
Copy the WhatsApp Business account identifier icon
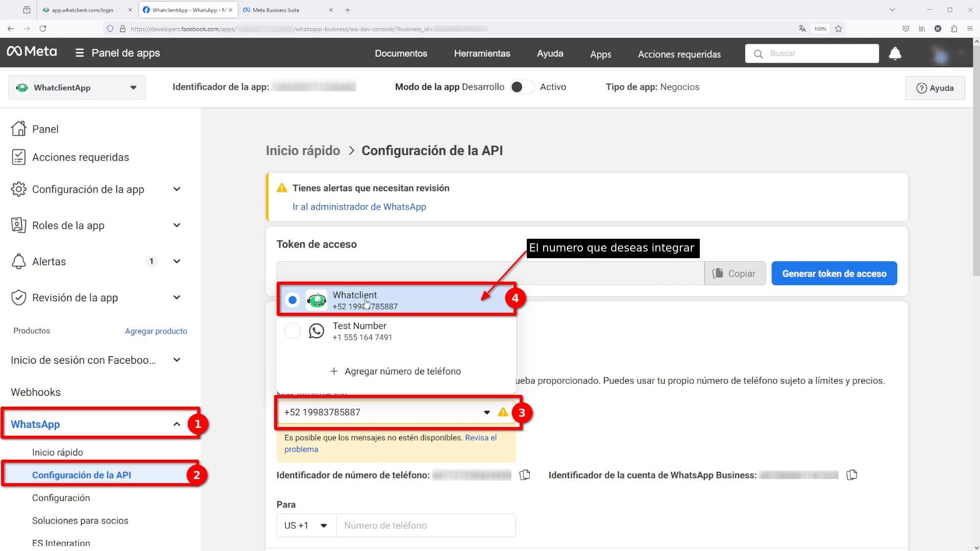851,475
